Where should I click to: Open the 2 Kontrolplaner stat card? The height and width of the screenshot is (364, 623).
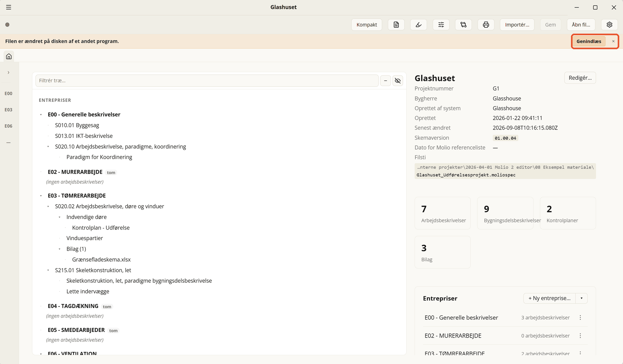point(568,213)
